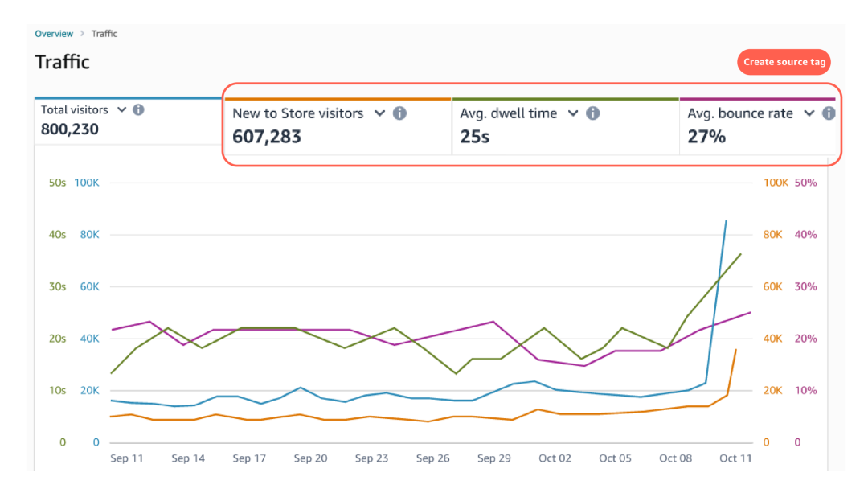Click info icon next to Total visitors

[138, 109]
